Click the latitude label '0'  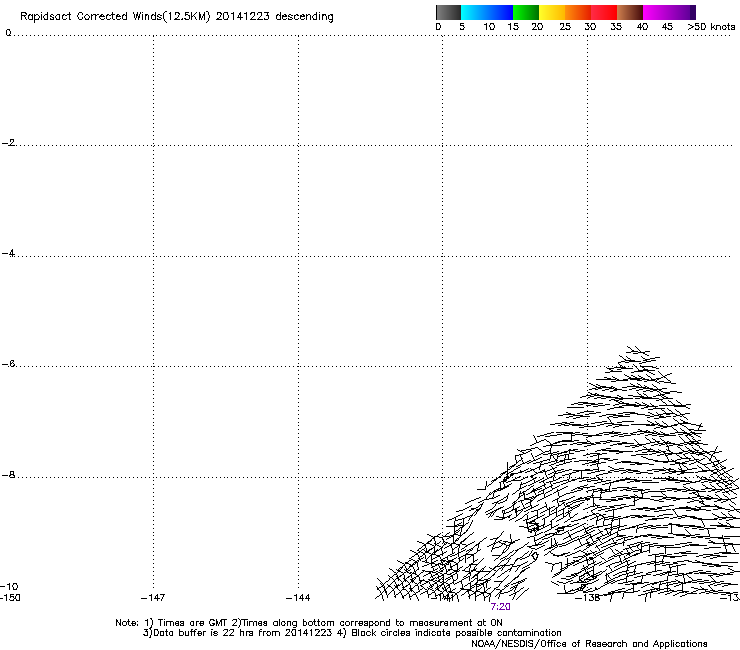coord(8,33)
